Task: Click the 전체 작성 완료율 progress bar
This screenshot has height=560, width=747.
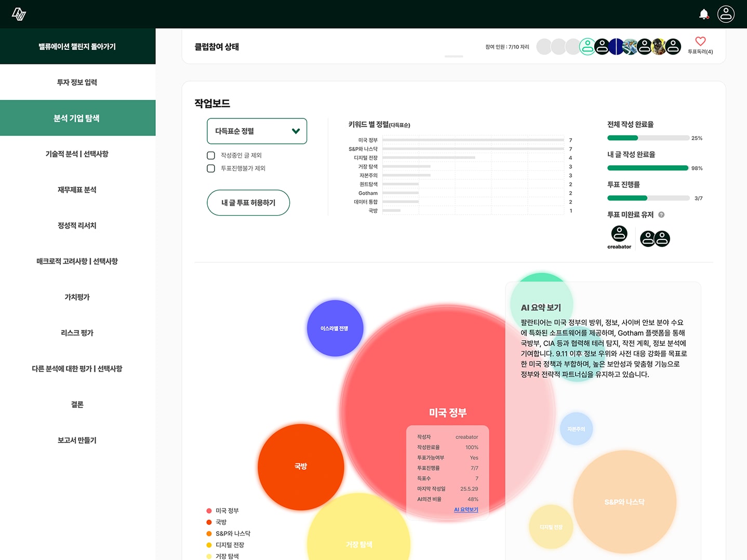Action: click(x=648, y=138)
